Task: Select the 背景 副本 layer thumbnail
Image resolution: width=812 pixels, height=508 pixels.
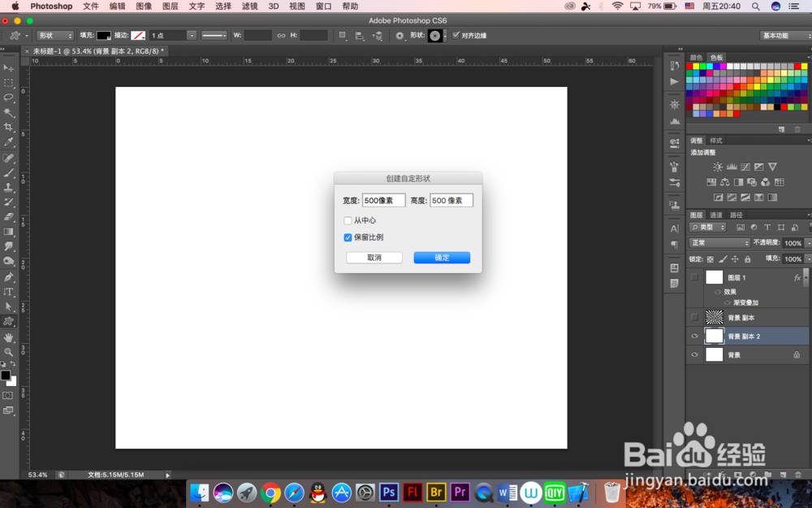Action: tap(714, 317)
